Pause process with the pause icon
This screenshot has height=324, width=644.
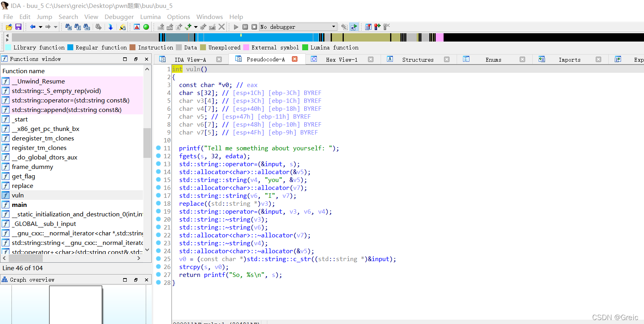coord(245,27)
